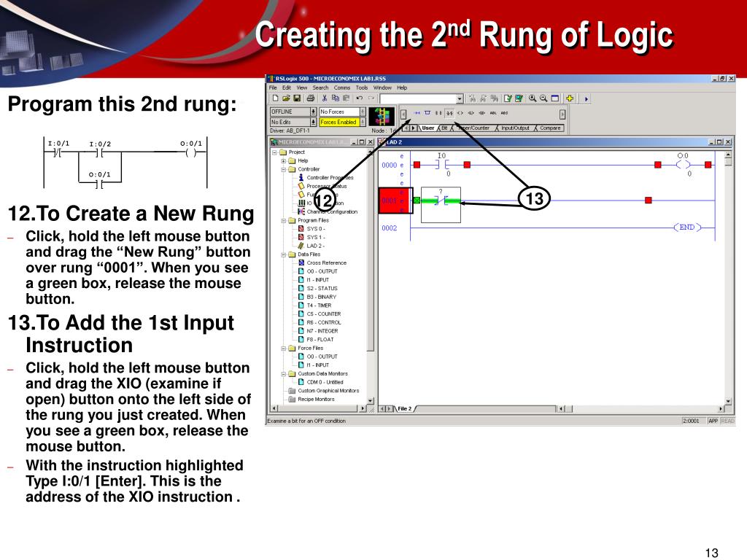Select the ABL instruction button

(493, 113)
